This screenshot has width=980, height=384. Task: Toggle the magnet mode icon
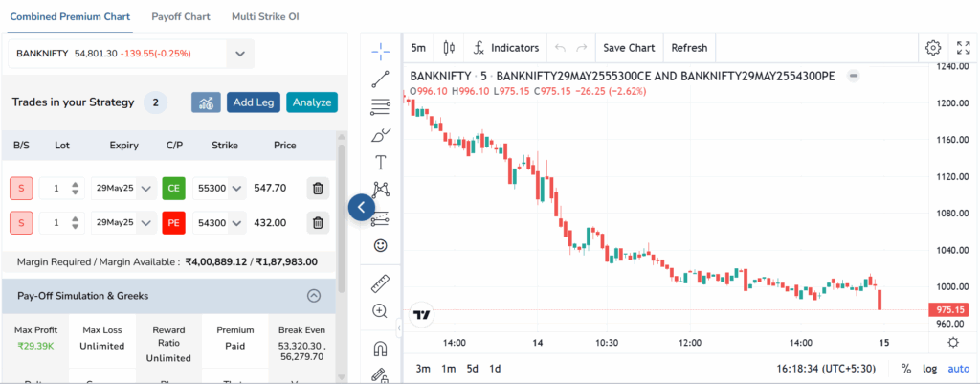click(x=380, y=349)
